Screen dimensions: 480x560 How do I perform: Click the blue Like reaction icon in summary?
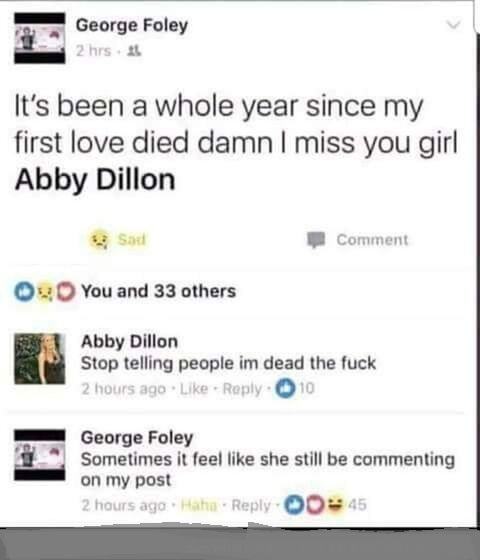(24, 292)
